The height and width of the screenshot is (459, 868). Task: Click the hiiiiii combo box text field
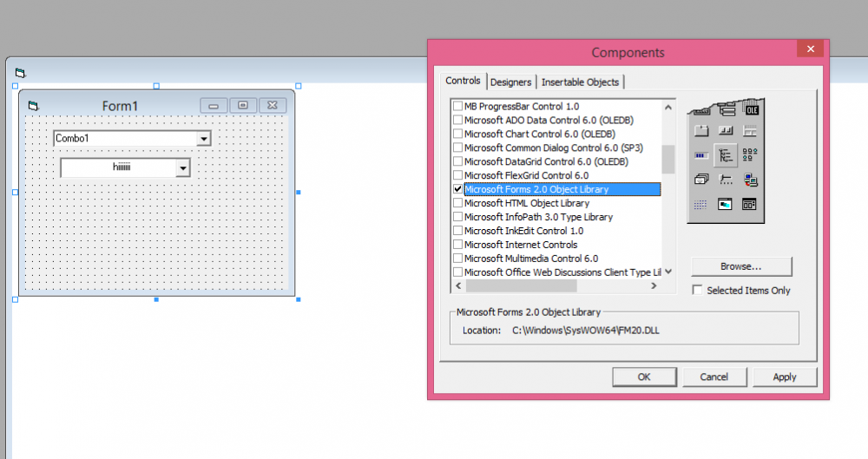118,167
